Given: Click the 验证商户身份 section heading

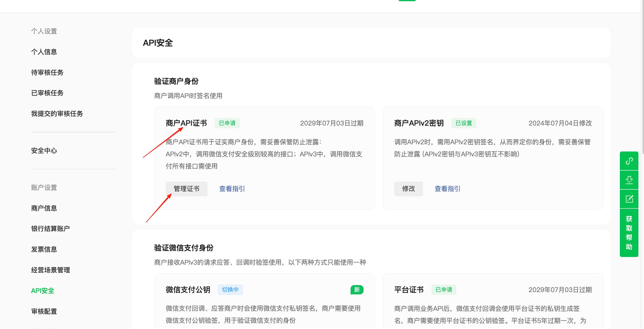Looking at the screenshot, I should click(176, 81).
